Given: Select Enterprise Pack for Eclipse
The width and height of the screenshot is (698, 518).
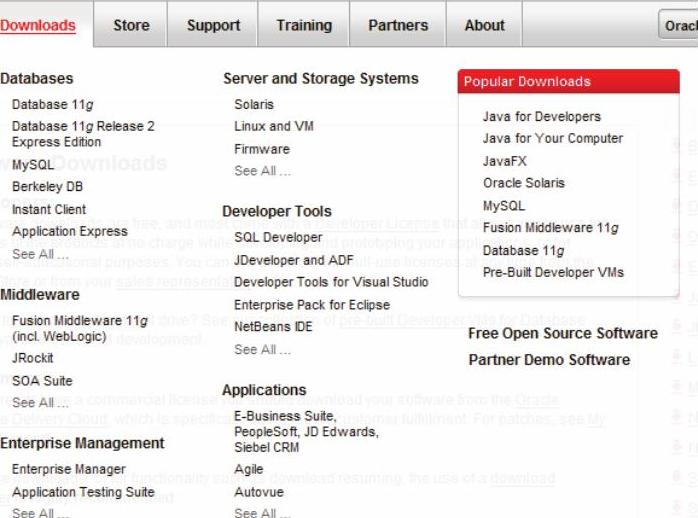Looking at the screenshot, I should pos(312,305).
